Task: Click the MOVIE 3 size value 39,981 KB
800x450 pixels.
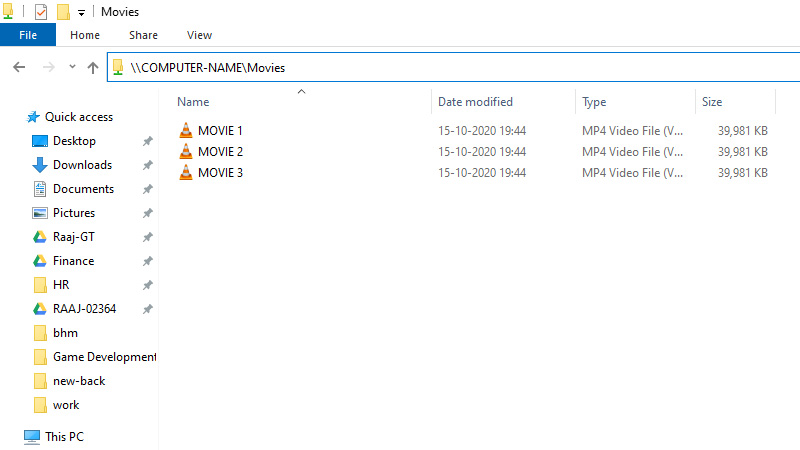Action: click(742, 172)
